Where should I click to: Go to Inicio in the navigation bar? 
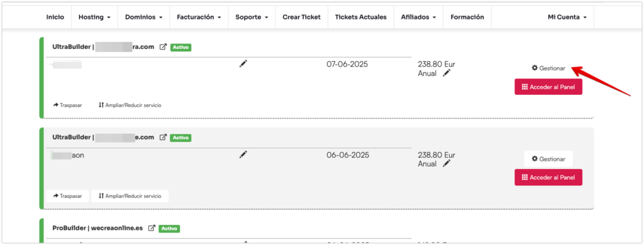click(55, 17)
